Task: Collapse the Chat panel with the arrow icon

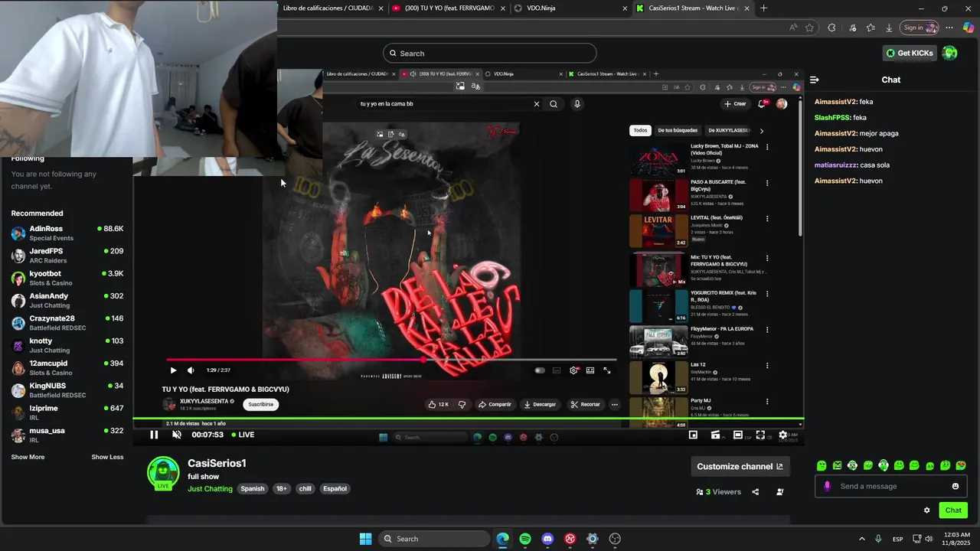Action: pyautogui.click(x=815, y=80)
